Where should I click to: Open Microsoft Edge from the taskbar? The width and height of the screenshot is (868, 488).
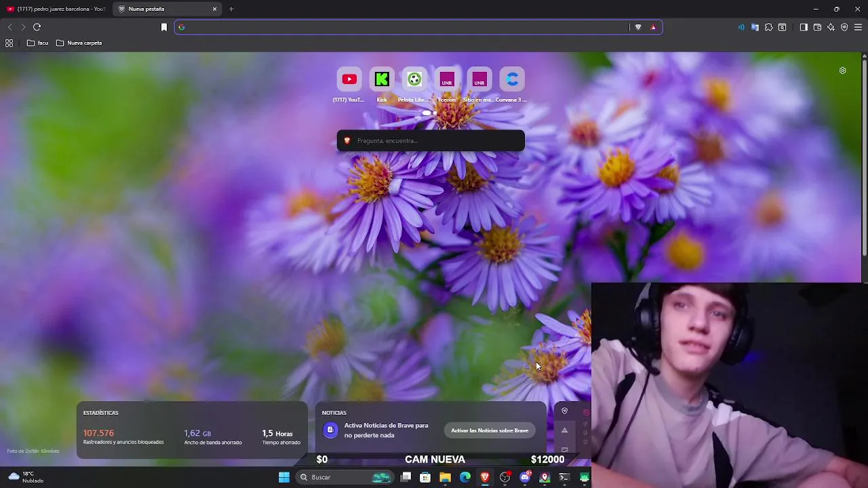click(465, 477)
